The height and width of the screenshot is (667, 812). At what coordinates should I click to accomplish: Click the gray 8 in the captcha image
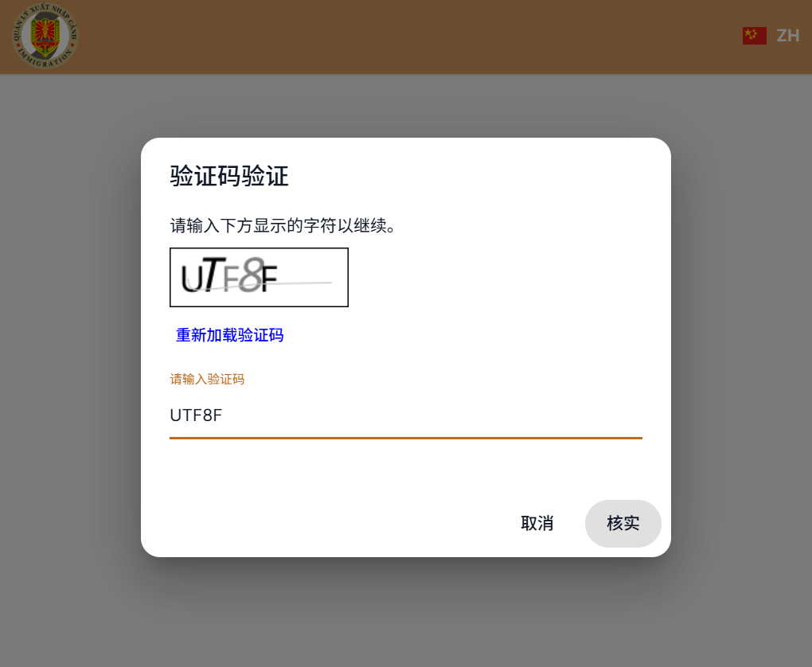tap(251, 275)
